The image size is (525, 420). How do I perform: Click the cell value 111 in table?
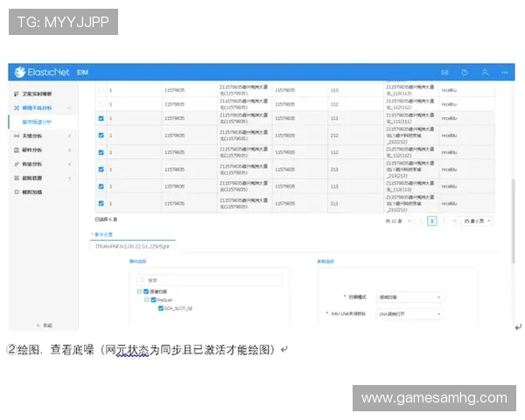click(x=334, y=118)
